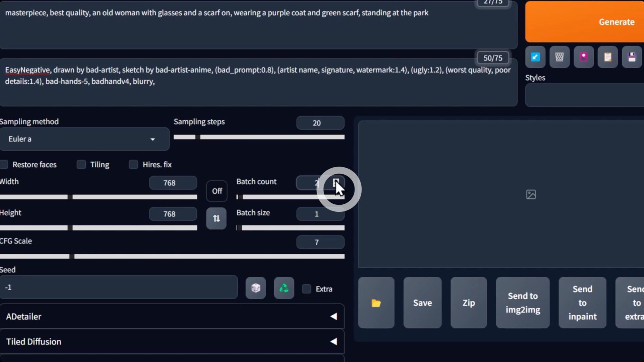Click the dice random seed icon
Viewport: 644px width, 362px height.
point(256,288)
